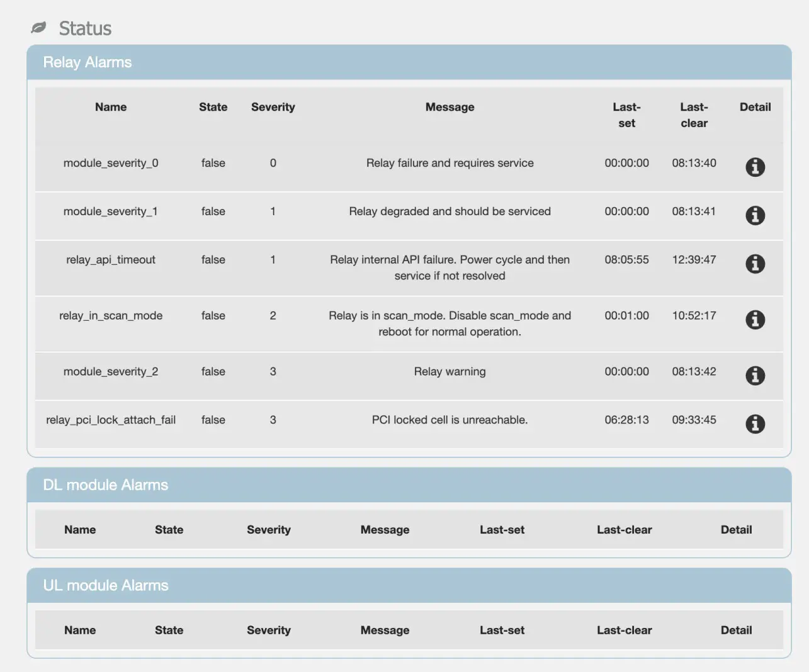Open detail info for module_severity_2 alarm

[x=755, y=376]
